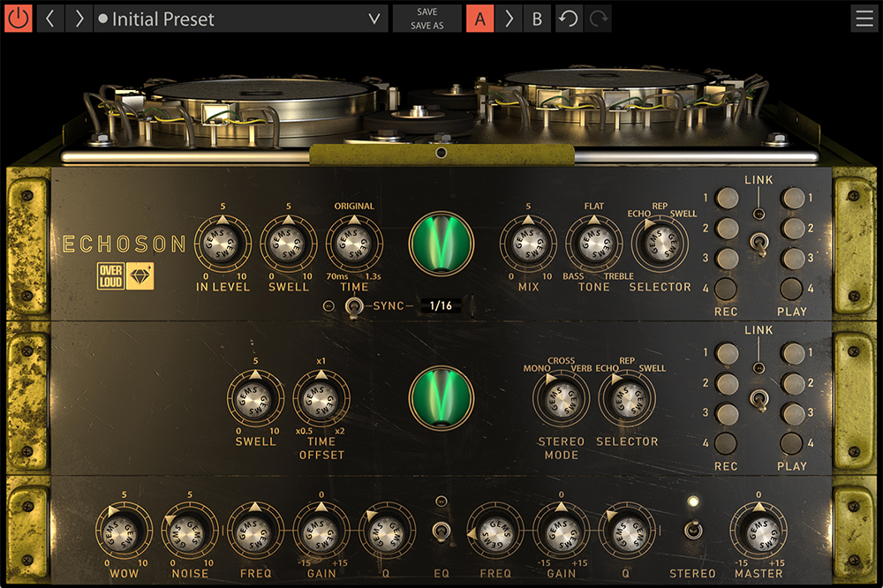Click the redo arrow icon

tap(599, 19)
